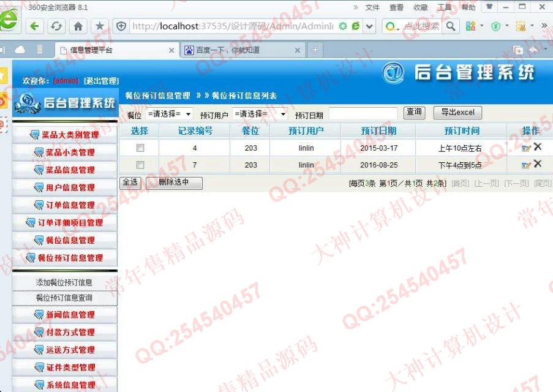Refresh the page with the reload icon

click(56, 26)
